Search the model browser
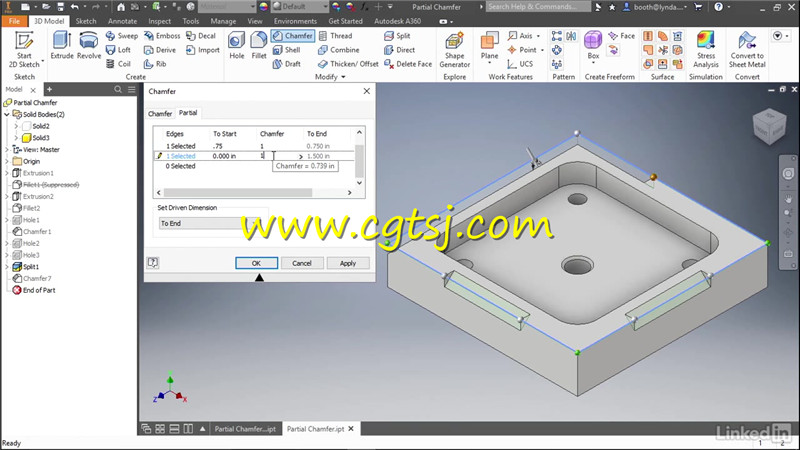The height and width of the screenshot is (450, 800). [x=118, y=89]
